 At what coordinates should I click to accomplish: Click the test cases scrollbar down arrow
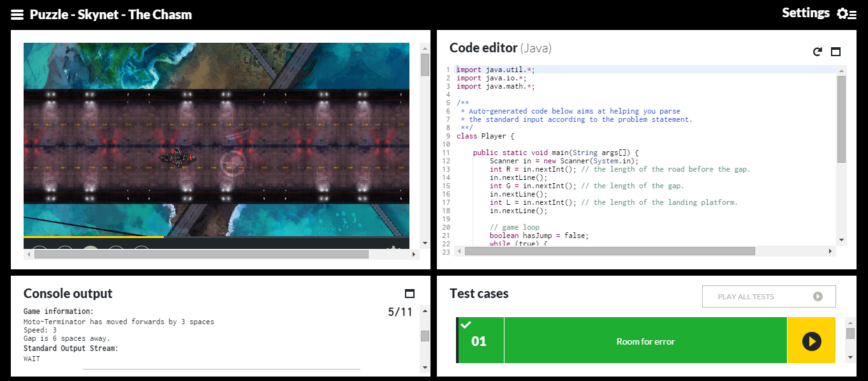click(x=850, y=357)
